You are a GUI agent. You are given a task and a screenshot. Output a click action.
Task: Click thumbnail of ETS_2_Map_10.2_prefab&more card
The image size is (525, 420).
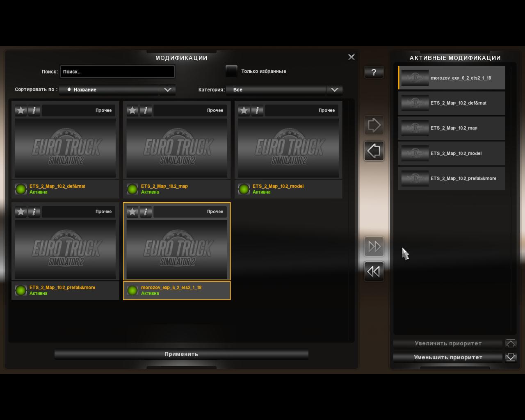65,249
